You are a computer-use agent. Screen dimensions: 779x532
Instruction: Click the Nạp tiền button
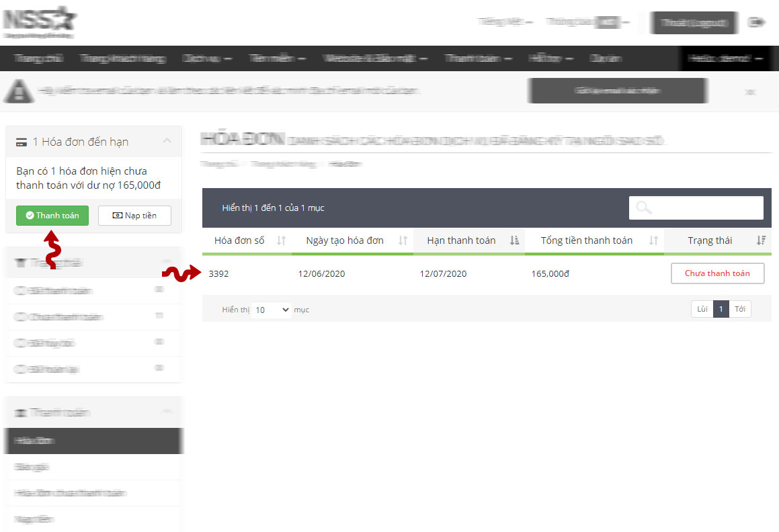coord(134,216)
